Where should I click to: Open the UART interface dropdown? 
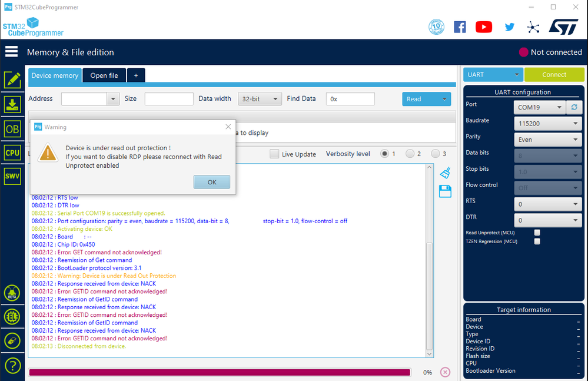click(493, 75)
